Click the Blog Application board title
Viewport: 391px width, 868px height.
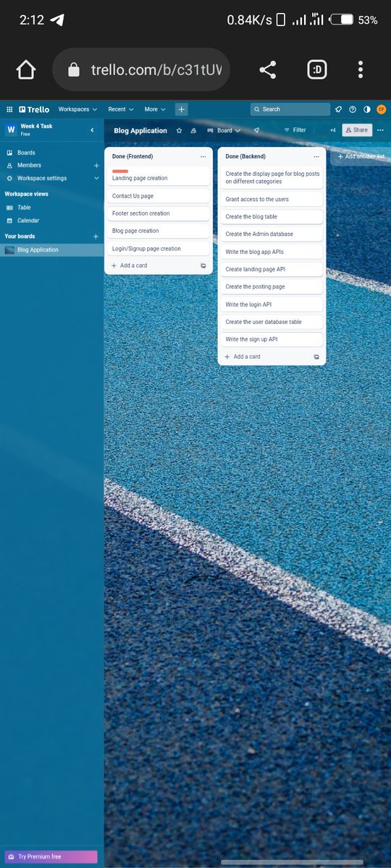(x=140, y=131)
